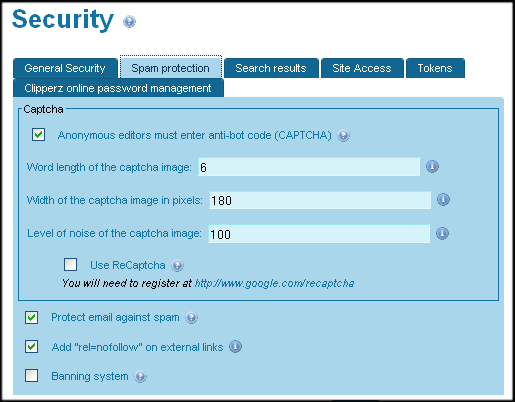This screenshot has height=402, width=515.
Task: Open the Search results tab
Action: pos(271,68)
